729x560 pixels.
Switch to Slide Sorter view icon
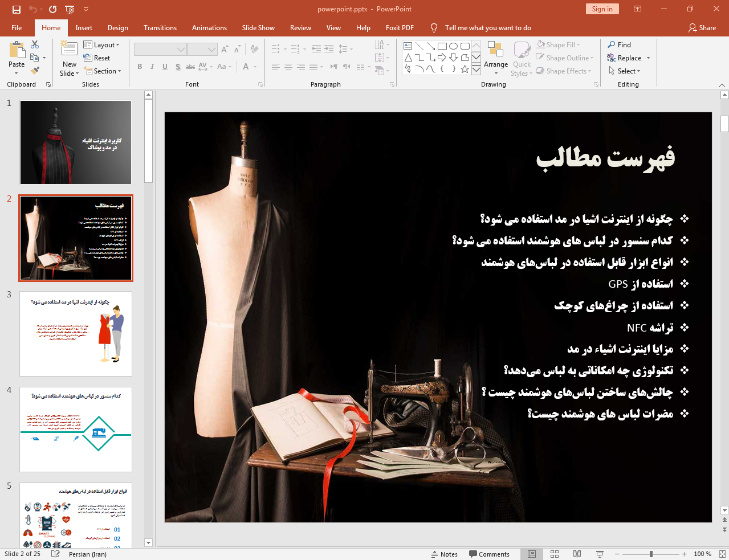coord(555,554)
